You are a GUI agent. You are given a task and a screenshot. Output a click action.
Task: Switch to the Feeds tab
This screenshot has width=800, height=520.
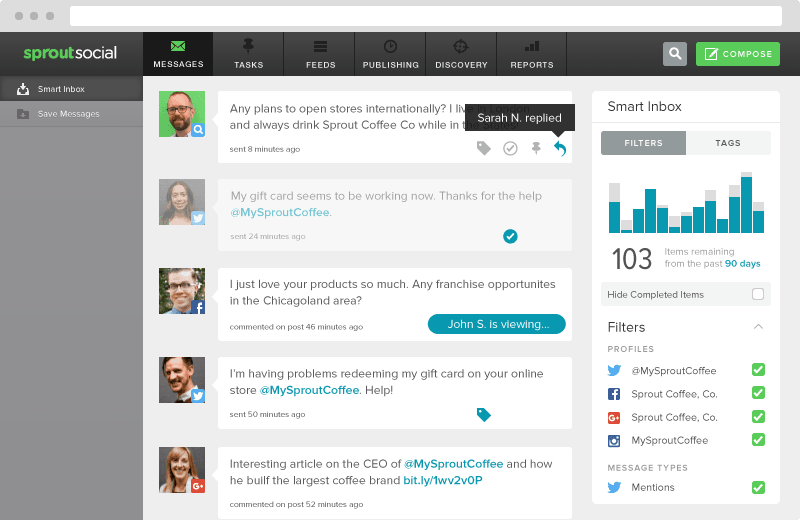point(320,54)
